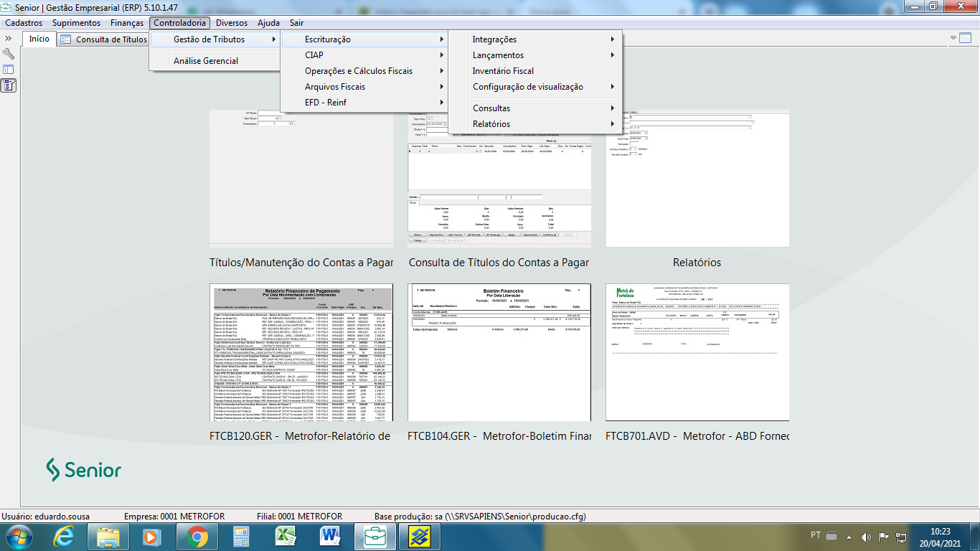Switch to the Início tab
The height and width of the screenshot is (551, 980).
[39, 39]
